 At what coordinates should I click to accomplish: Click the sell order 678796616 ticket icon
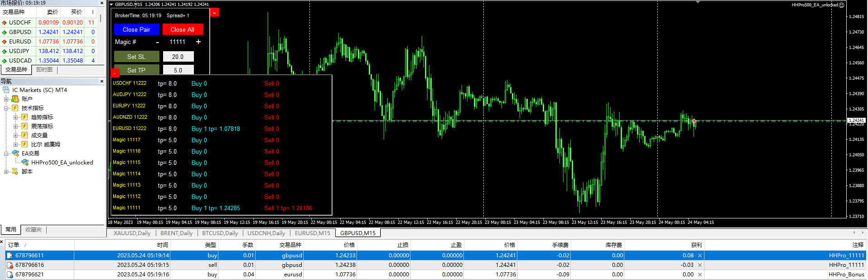pyautogui.click(x=10, y=265)
